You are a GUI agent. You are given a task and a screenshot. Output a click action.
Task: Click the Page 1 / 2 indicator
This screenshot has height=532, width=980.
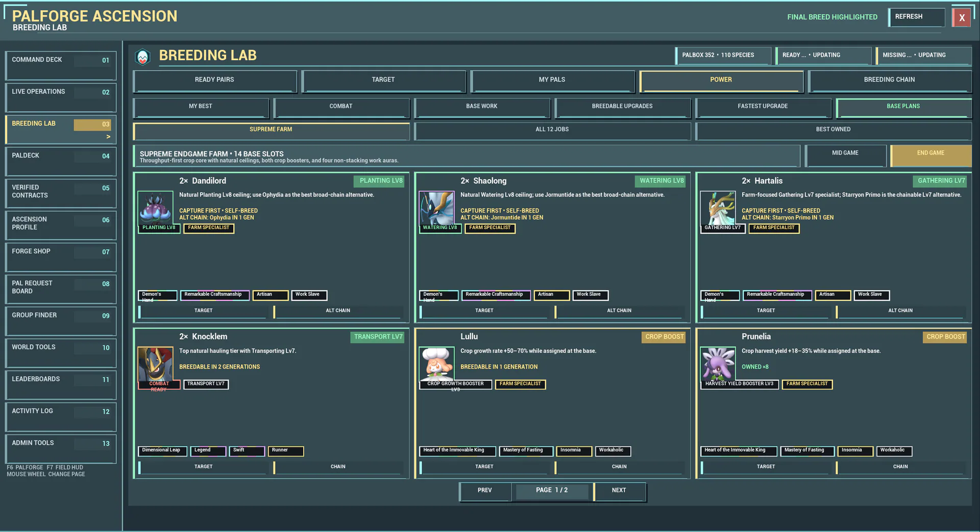point(552,492)
